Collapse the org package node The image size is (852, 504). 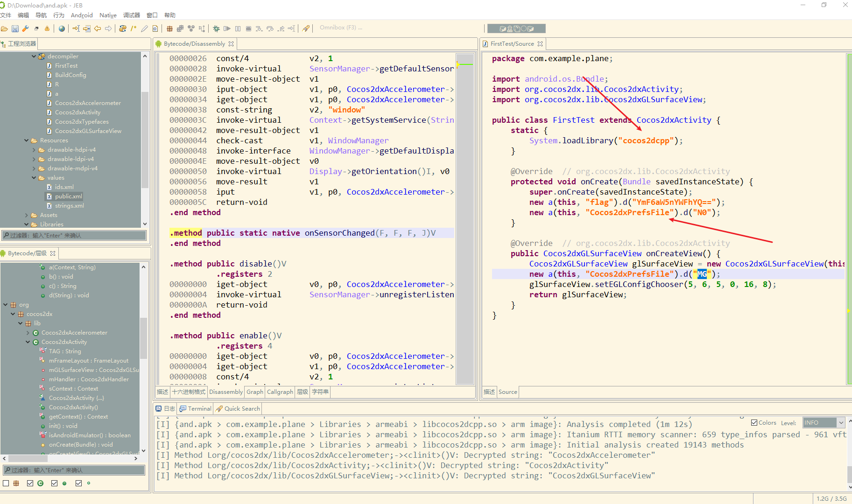[5, 305]
